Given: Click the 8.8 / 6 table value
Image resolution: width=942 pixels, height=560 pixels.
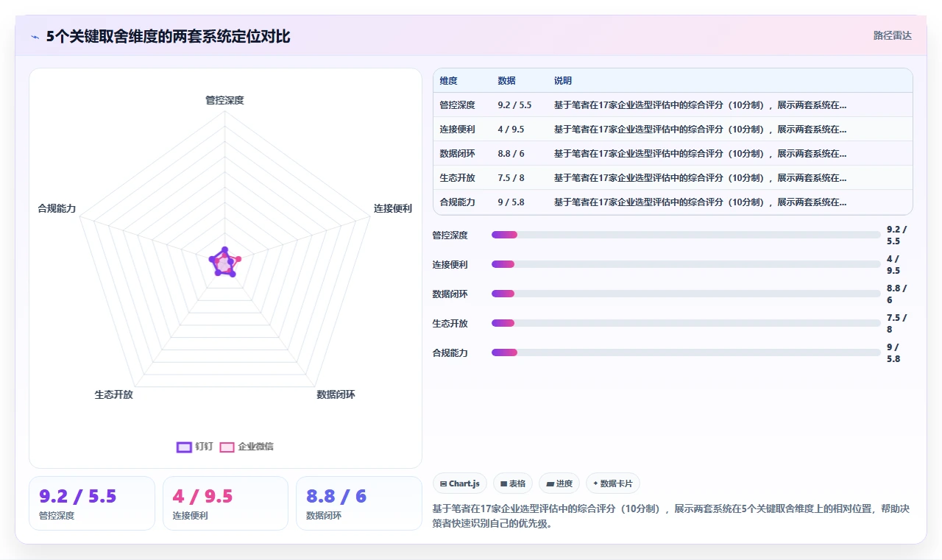Looking at the screenshot, I should click(511, 154).
